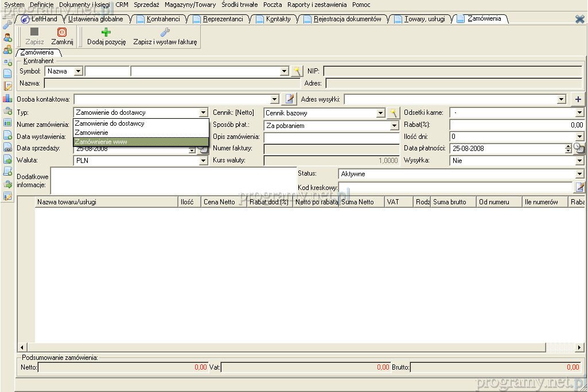Click the green plus Dodaj pozycję icon
588x392 pixels.
pyautogui.click(x=106, y=33)
